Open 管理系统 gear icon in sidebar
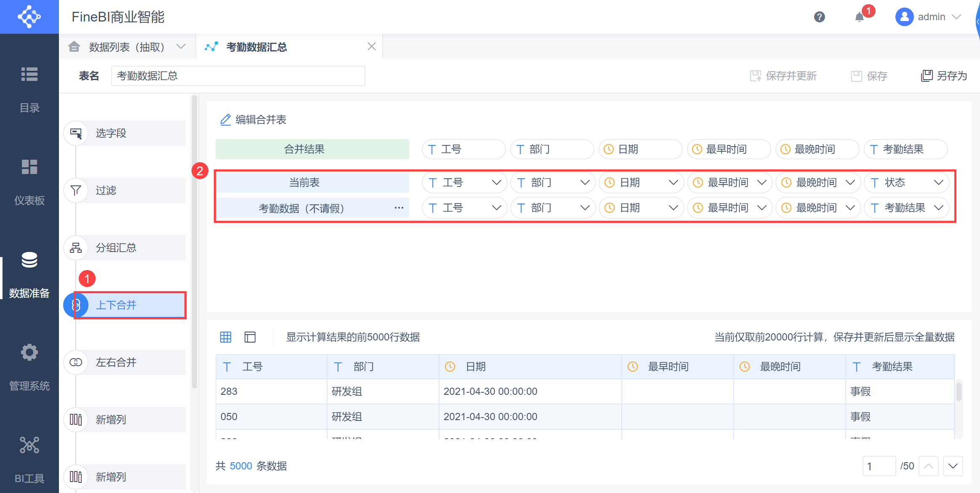 click(x=29, y=353)
